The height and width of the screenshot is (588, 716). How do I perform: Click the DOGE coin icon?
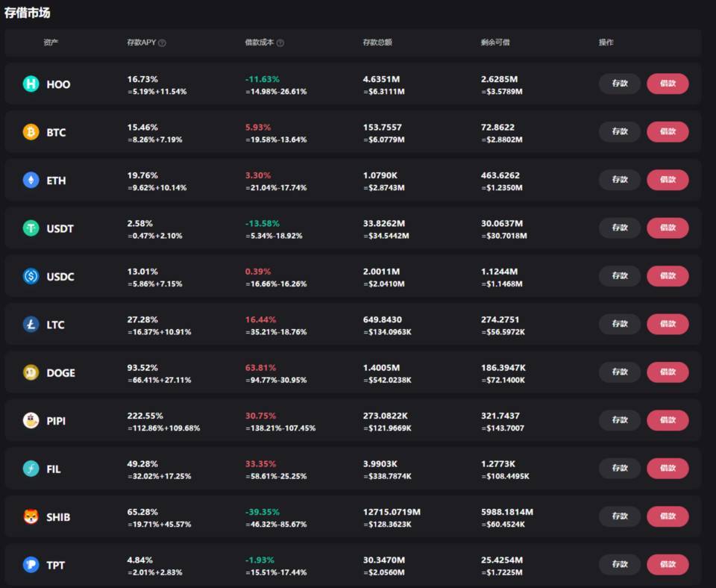pos(31,372)
